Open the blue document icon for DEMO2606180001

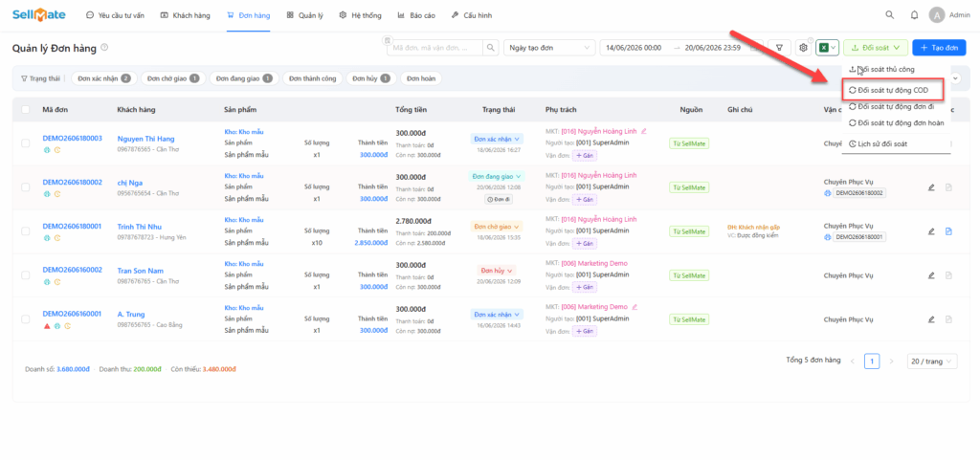tap(948, 230)
